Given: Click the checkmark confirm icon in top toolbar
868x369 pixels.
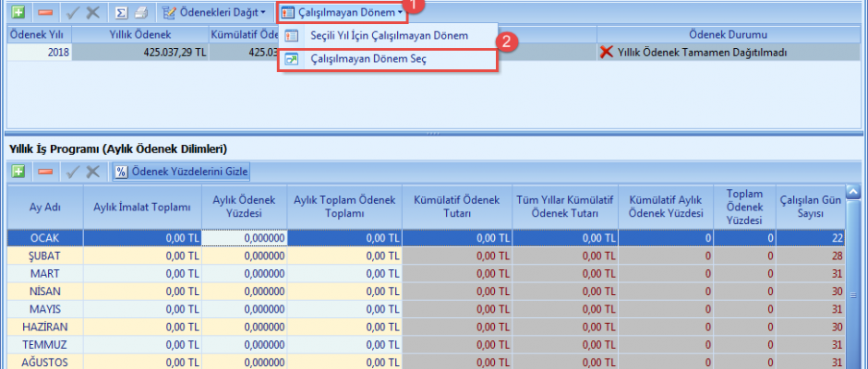Looking at the screenshot, I should (70, 13).
